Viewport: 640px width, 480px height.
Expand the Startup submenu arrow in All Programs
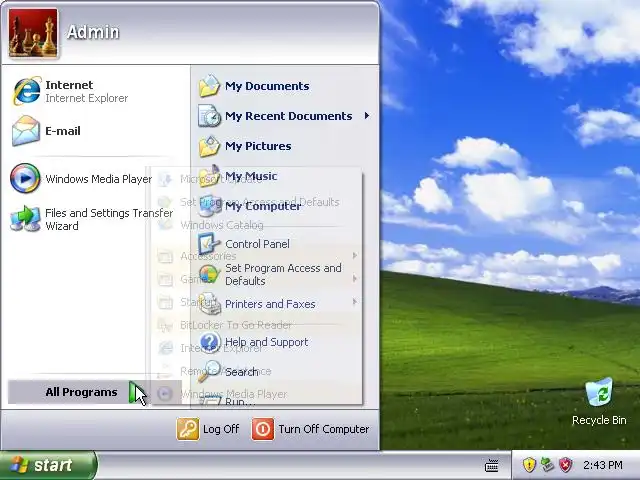click(x=355, y=302)
